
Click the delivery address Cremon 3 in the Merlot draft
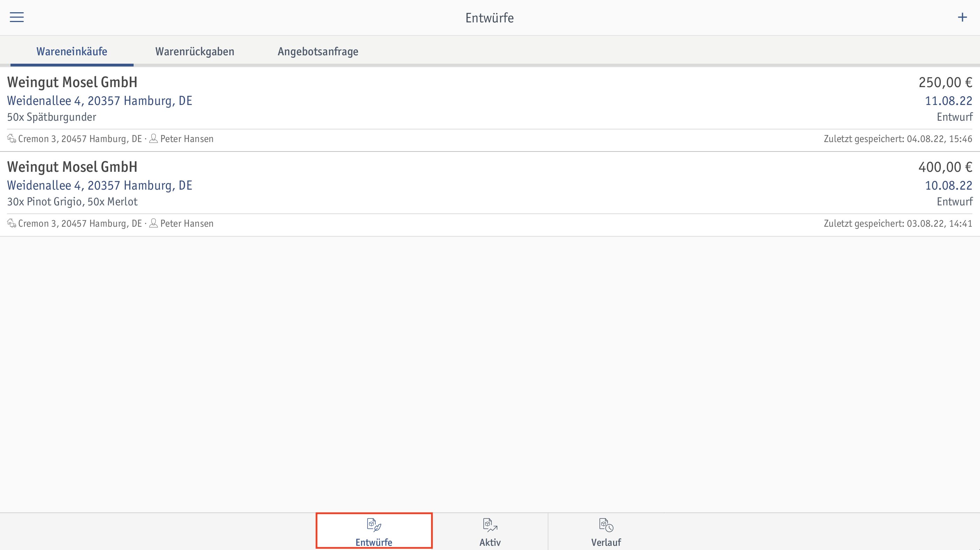coord(80,224)
